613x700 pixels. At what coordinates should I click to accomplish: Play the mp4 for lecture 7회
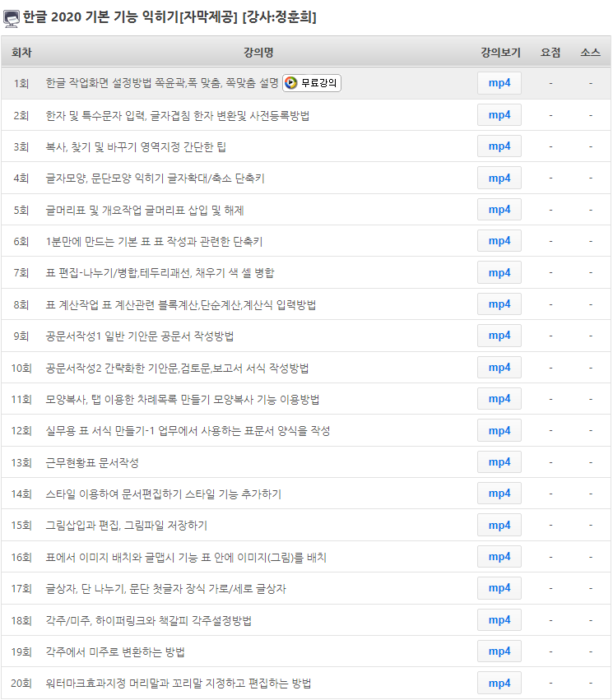(x=499, y=273)
